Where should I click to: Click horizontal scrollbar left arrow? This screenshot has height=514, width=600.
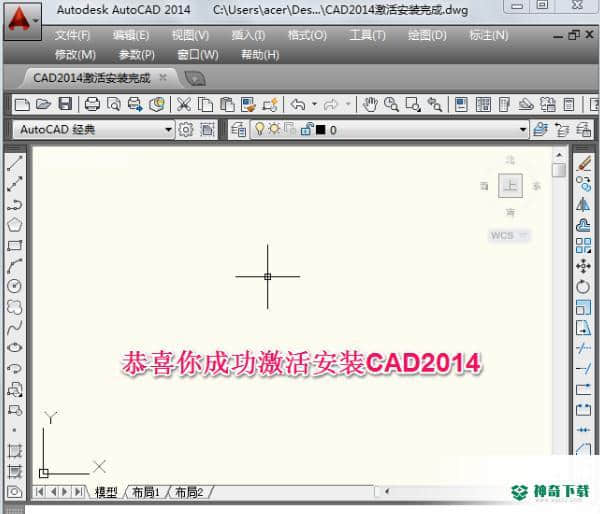coord(387,491)
